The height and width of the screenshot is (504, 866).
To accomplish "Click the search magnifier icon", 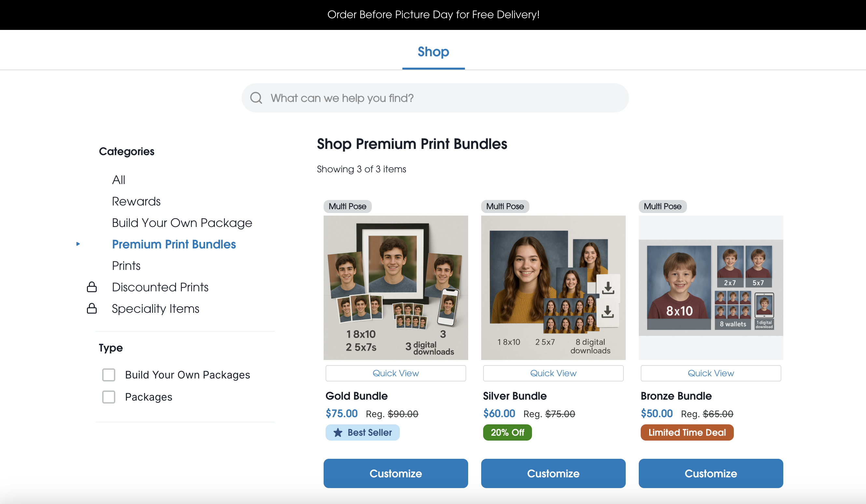I will (256, 98).
